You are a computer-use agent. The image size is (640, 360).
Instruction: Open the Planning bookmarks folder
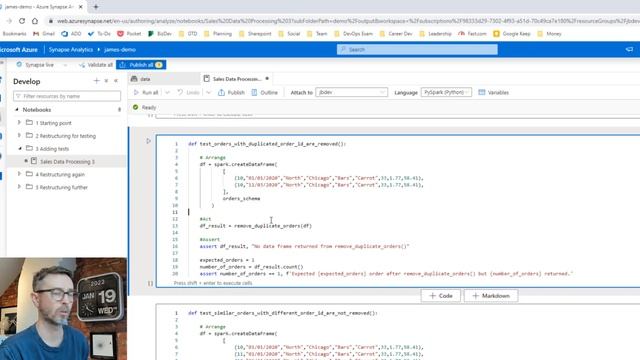pos(218,34)
